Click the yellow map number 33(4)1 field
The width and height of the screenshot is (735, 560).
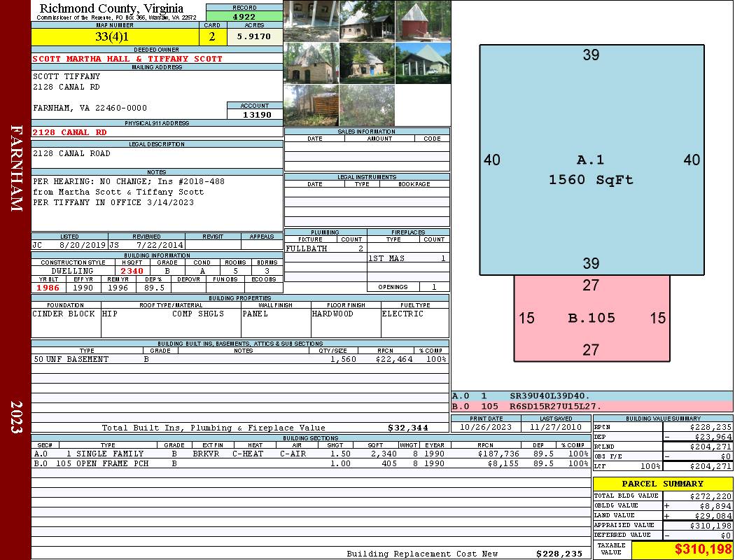pyautogui.click(x=115, y=37)
